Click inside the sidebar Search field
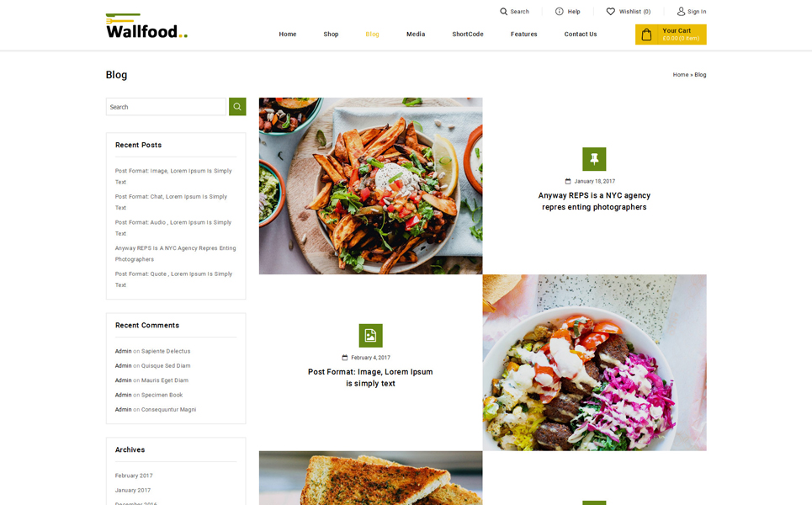The image size is (812, 505). click(166, 107)
